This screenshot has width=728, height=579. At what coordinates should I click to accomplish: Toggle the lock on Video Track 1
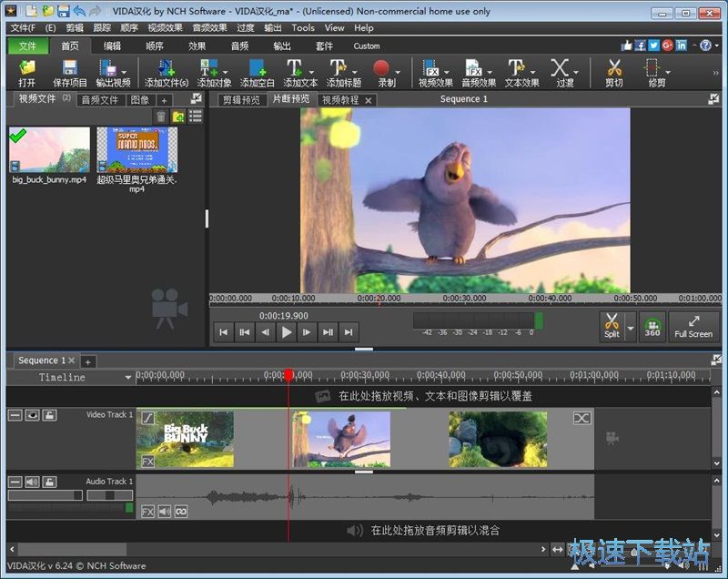click(x=50, y=415)
